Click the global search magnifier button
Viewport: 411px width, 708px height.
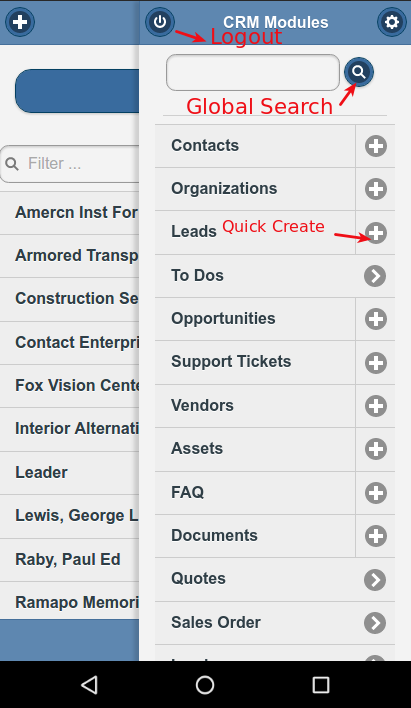[x=359, y=72]
